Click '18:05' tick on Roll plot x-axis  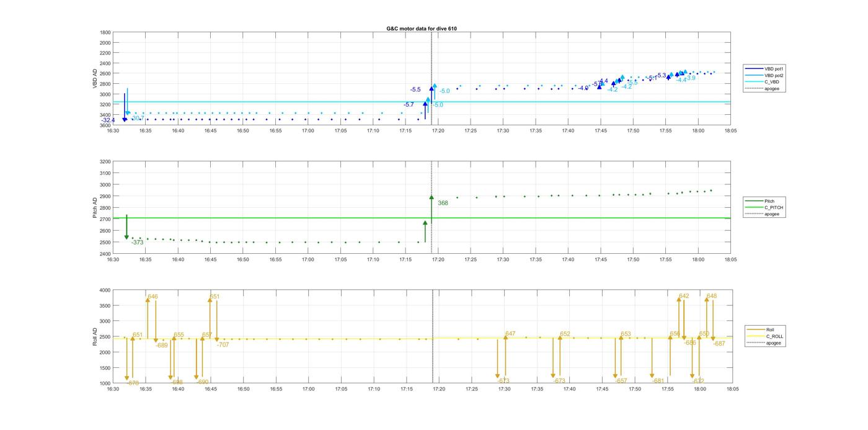(x=732, y=390)
